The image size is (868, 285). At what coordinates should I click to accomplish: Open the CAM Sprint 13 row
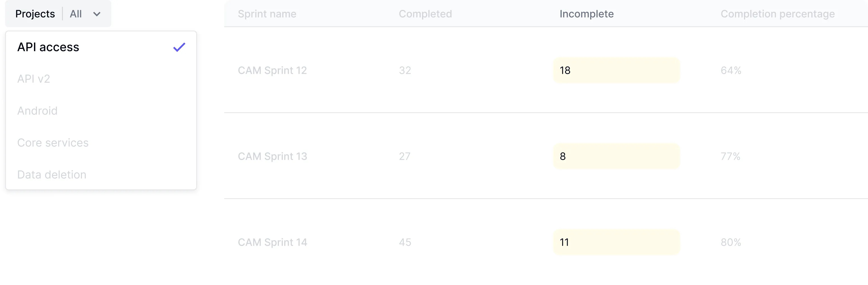coord(272,156)
